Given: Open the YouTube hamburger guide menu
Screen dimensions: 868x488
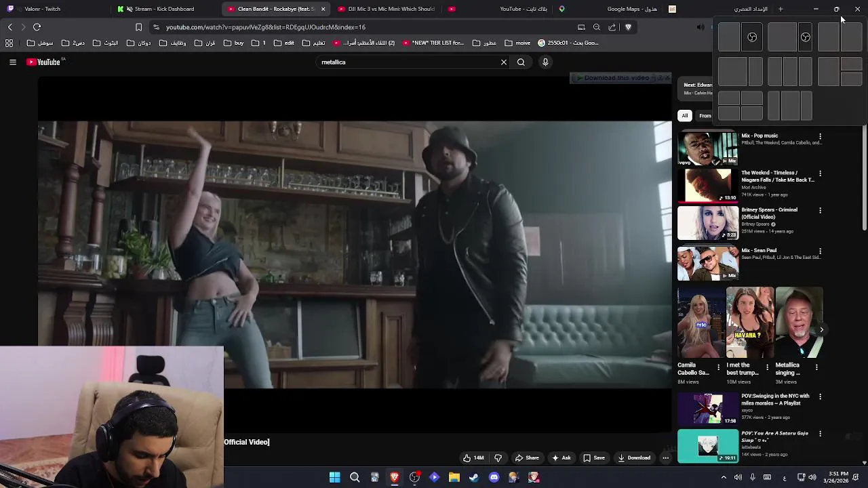Looking at the screenshot, I should [12, 62].
